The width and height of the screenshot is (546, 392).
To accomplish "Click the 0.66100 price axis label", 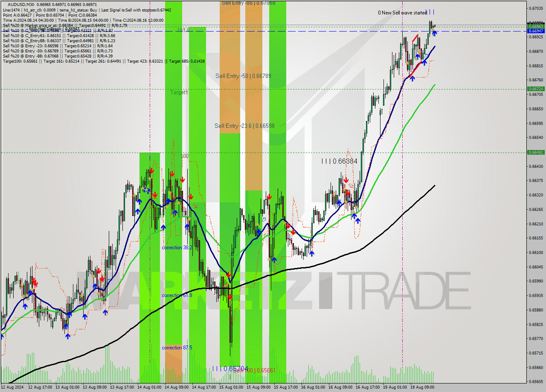I will coord(536,252).
